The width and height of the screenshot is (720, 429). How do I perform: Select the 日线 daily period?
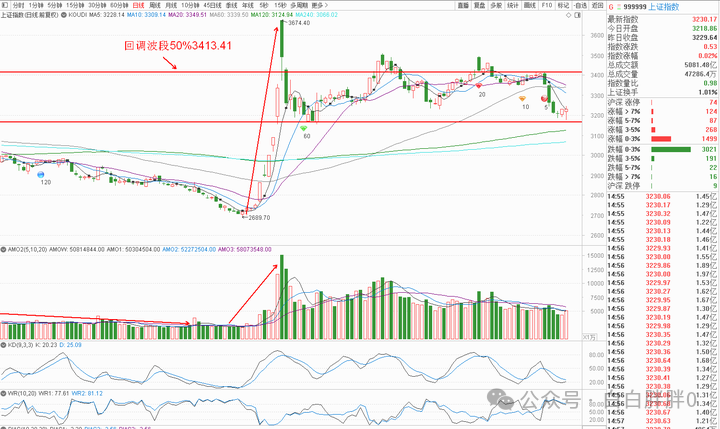(x=138, y=5)
